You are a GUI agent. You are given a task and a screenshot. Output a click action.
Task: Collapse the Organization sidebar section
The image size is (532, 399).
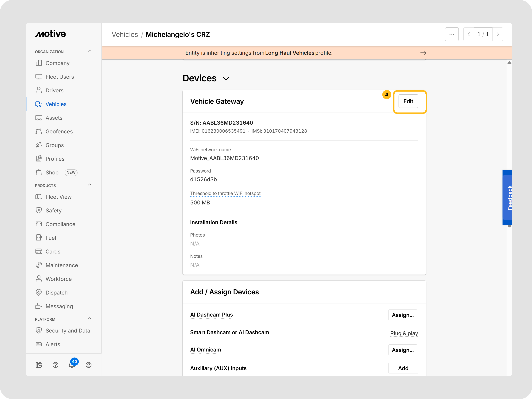pyautogui.click(x=89, y=51)
